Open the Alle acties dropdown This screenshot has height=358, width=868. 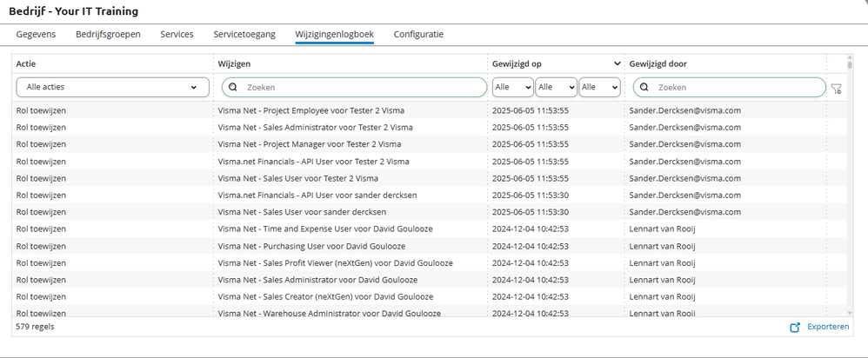click(112, 88)
